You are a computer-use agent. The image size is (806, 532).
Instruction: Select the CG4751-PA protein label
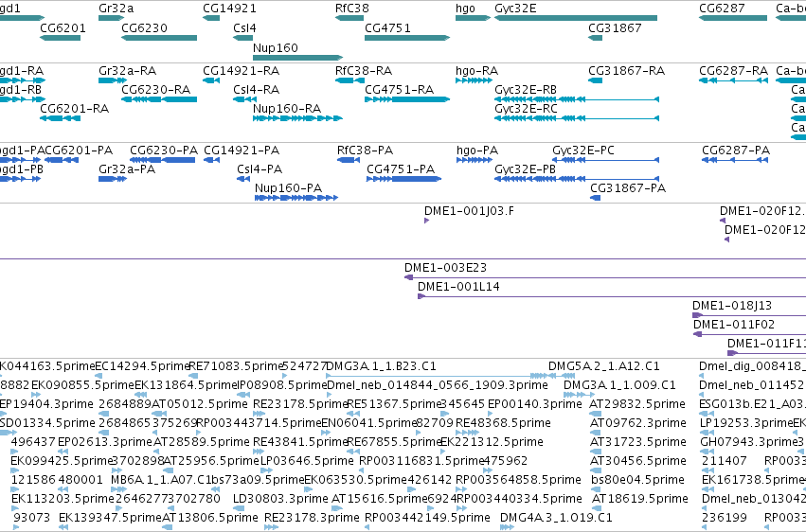401,168
